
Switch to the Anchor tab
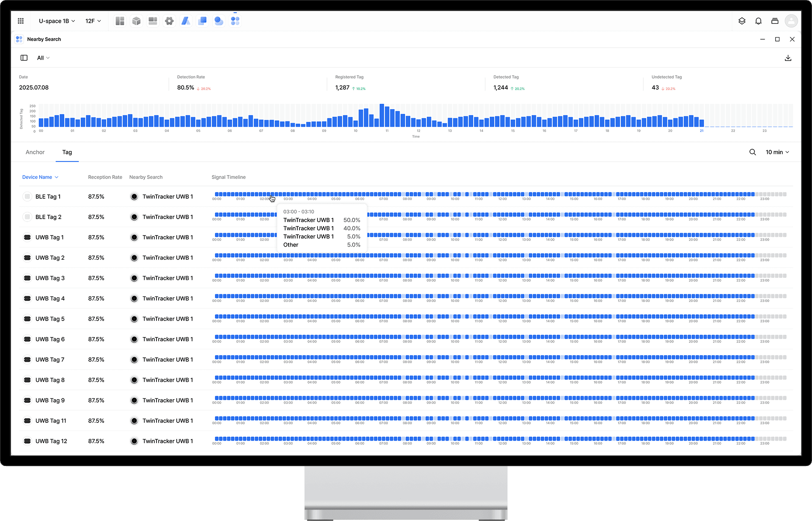(x=35, y=152)
